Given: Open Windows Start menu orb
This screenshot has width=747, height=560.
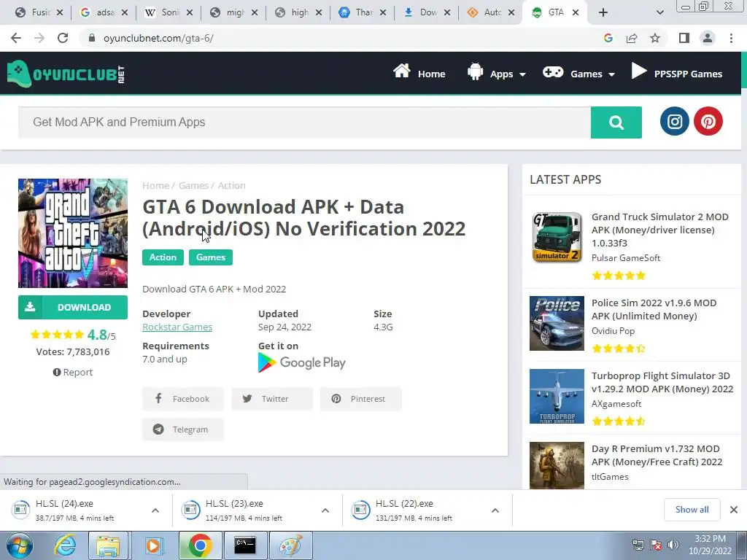Looking at the screenshot, I should pyautogui.click(x=20, y=545).
